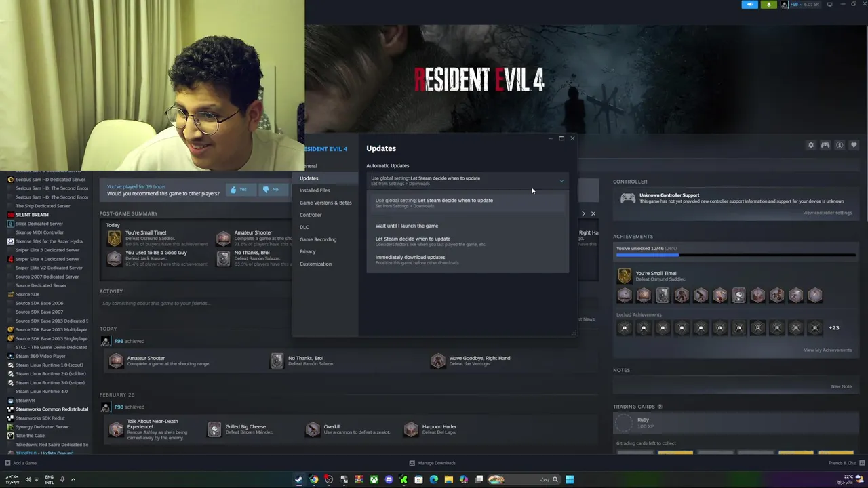This screenshot has height=488, width=868.
Task: Create a New Note
Action: point(842,386)
